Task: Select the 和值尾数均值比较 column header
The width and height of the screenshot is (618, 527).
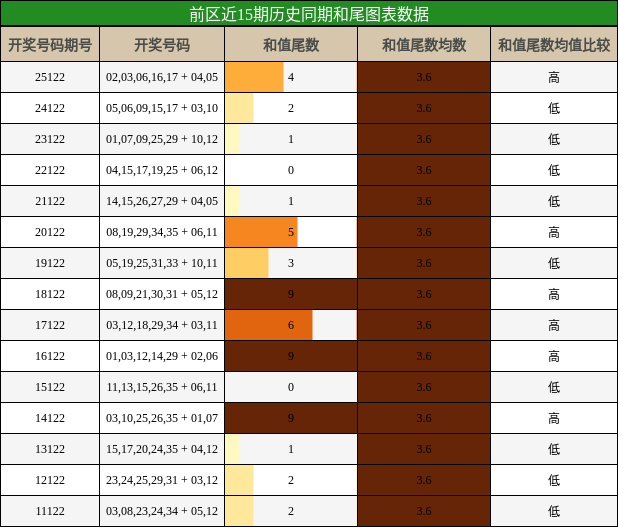Action: (554, 45)
